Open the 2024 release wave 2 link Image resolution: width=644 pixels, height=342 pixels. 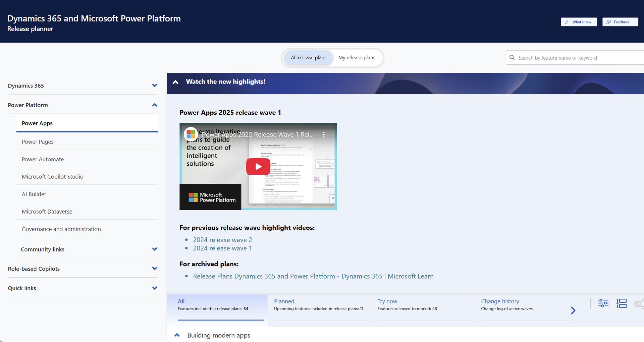pyautogui.click(x=222, y=240)
